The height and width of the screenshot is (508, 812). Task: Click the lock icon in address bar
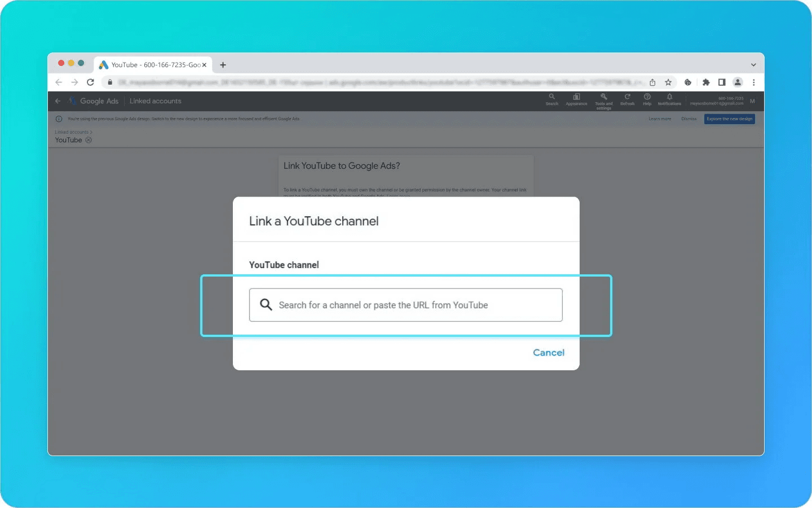click(110, 82)
